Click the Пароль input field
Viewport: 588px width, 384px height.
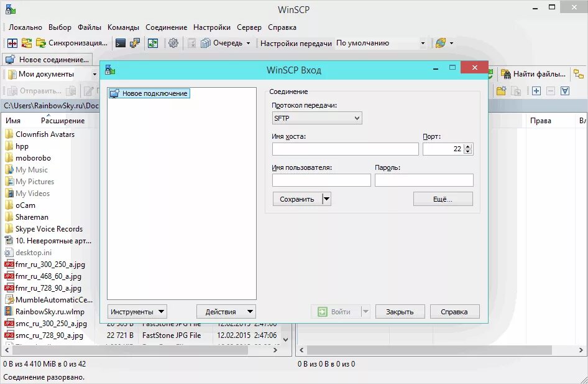424,180
